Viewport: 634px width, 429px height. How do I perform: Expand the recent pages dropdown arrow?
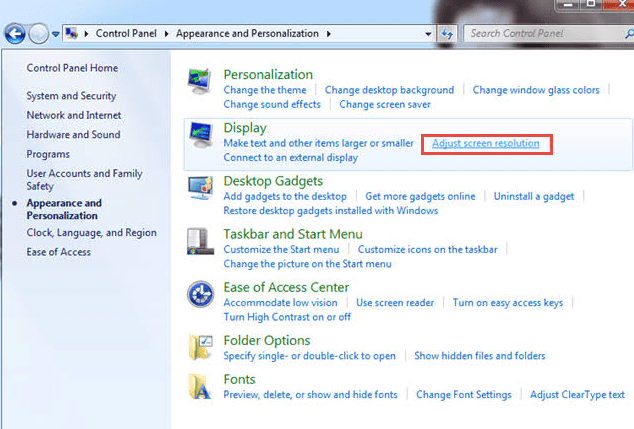pyautogui.click(x=56, y=34)
